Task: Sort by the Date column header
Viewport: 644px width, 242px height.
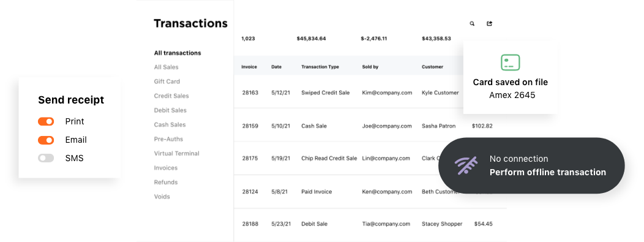Action: [277, 67]
